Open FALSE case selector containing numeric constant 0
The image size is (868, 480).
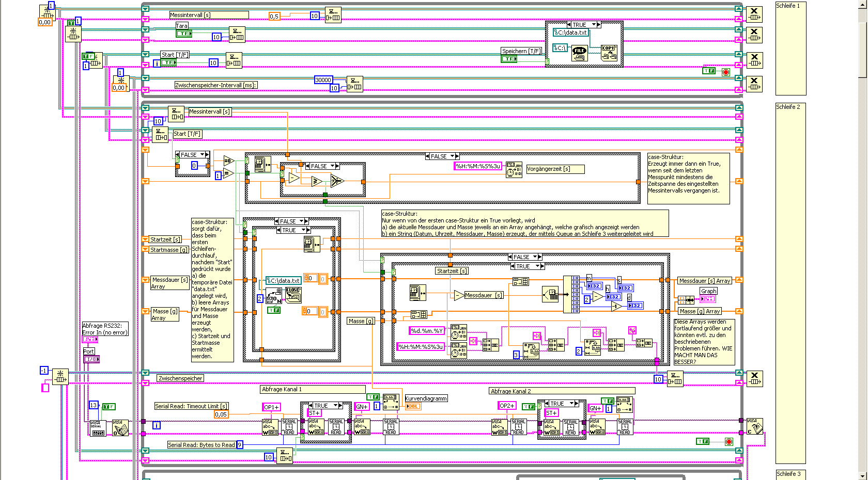pos(193,155)
